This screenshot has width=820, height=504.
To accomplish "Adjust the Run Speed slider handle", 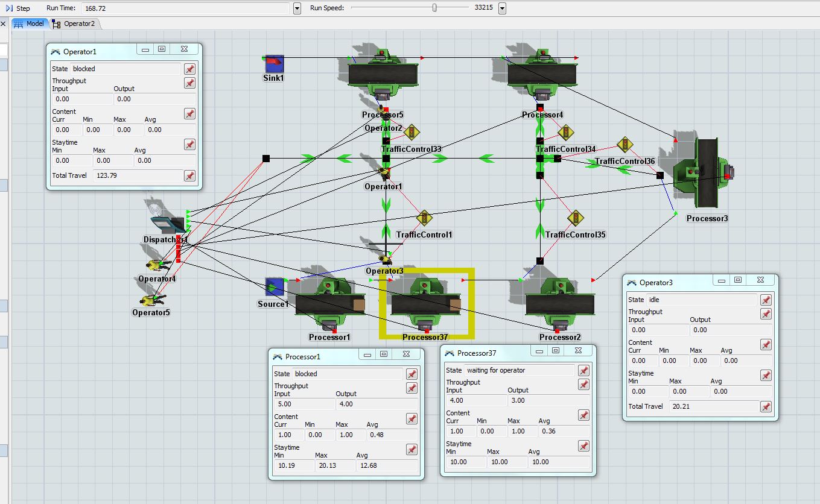I will point(434,8).
